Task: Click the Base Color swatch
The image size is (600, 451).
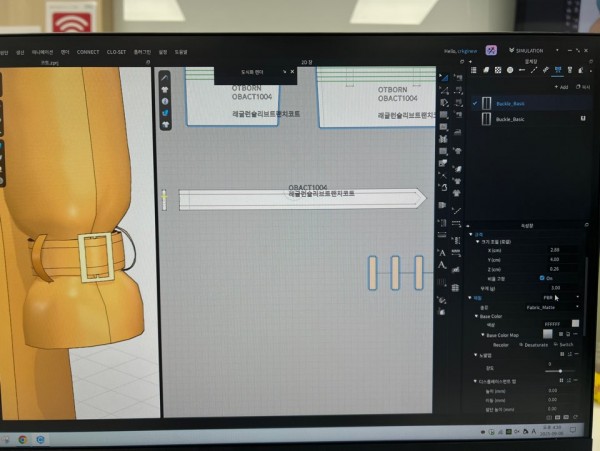Action: (x=575, y=323)
